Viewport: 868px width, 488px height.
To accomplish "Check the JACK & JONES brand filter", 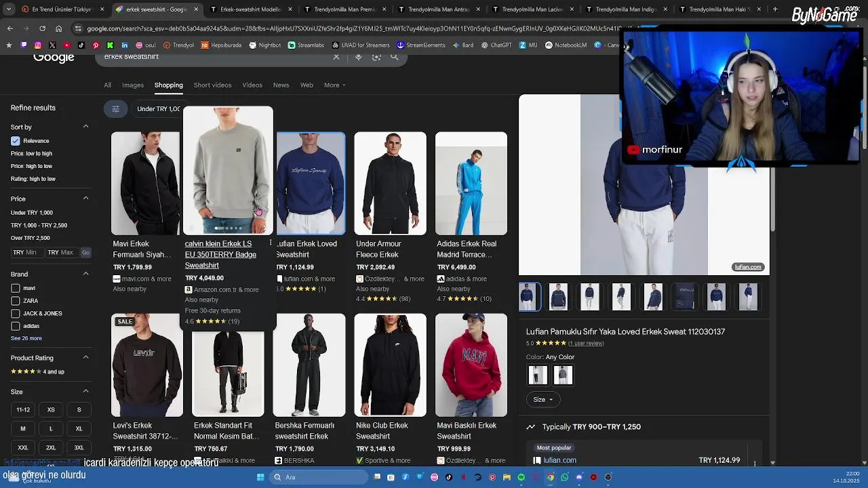I will [x=16, y=313].
